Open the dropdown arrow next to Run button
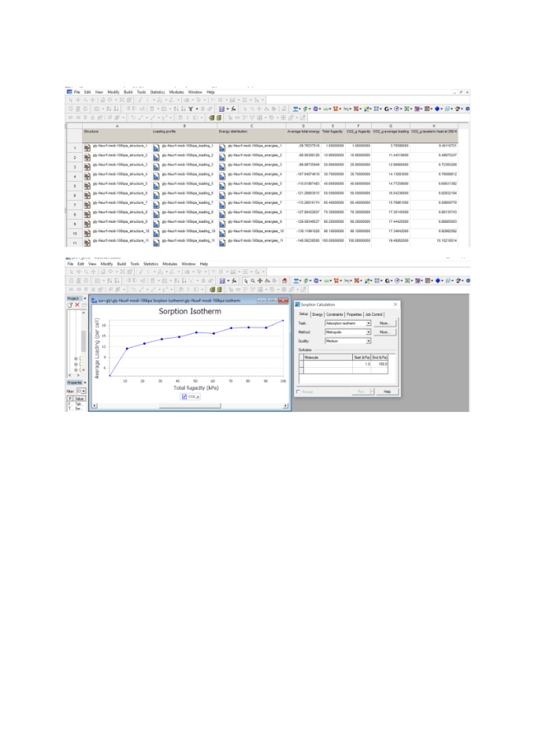 click(372, 391)
